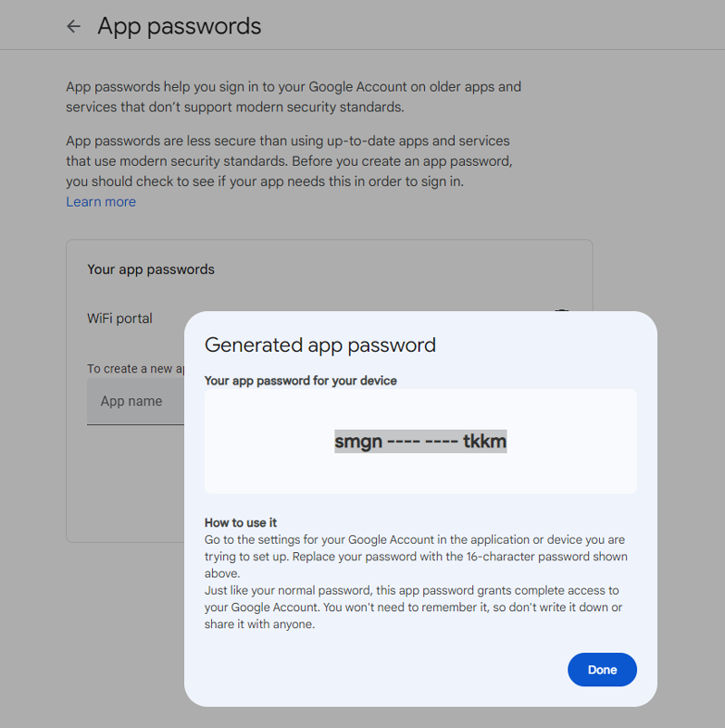Click "Your app password for your device" label

300,381
